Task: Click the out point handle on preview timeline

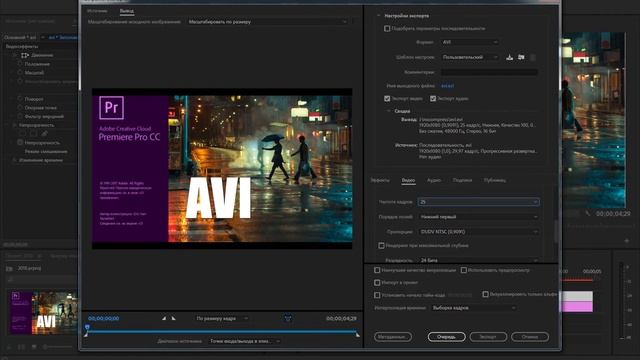Action: [x=358, y=335]
